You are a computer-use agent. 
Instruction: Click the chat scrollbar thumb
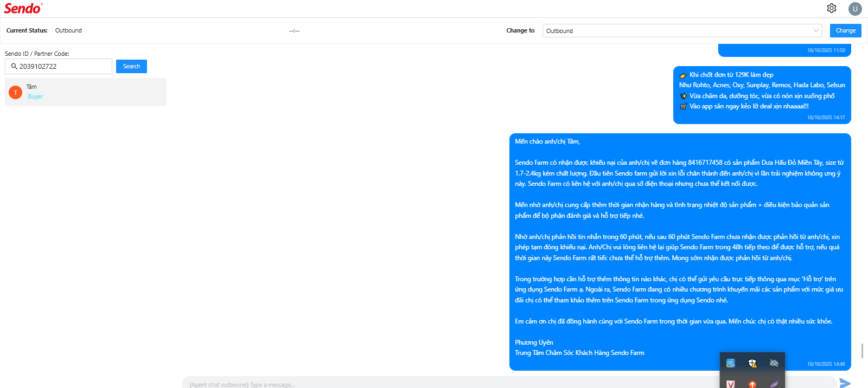pos(862,350)
